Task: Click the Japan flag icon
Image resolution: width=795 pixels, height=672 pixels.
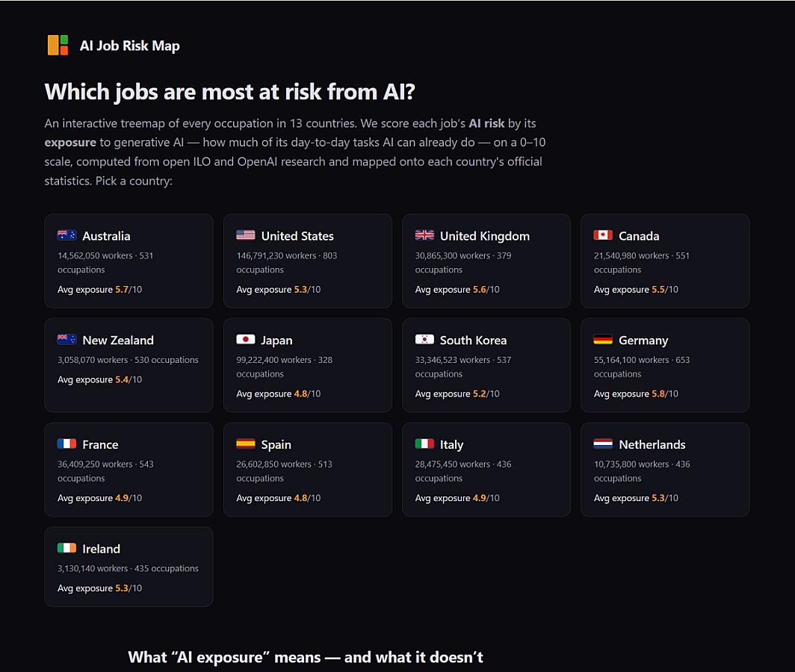Action: [245, 340]
